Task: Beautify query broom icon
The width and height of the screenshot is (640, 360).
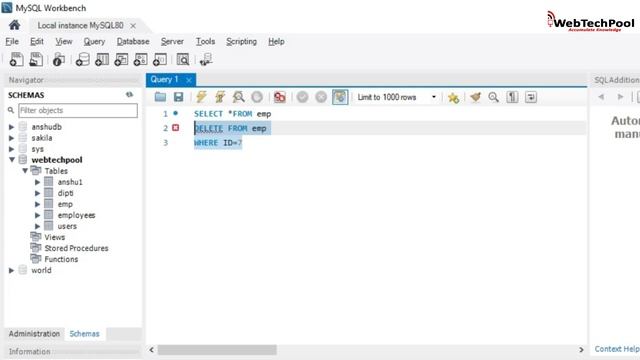Action: [475, 97]
